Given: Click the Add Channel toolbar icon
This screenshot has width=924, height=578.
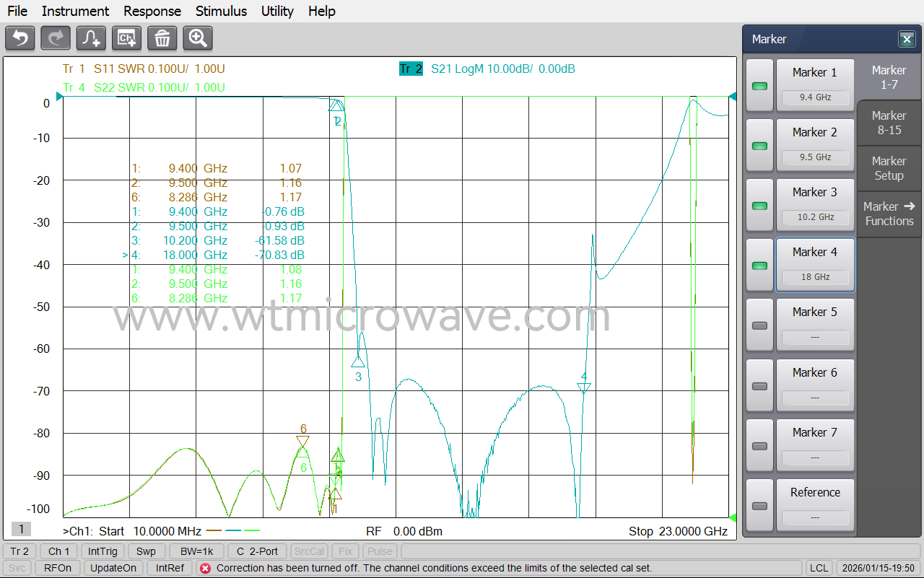Looking at the screenshot, I should 127,38.
